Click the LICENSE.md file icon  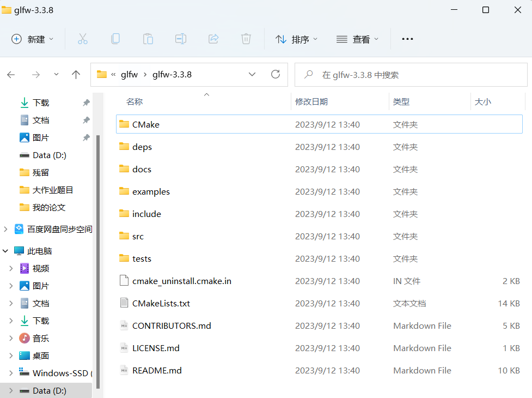(x=124, y=348)
